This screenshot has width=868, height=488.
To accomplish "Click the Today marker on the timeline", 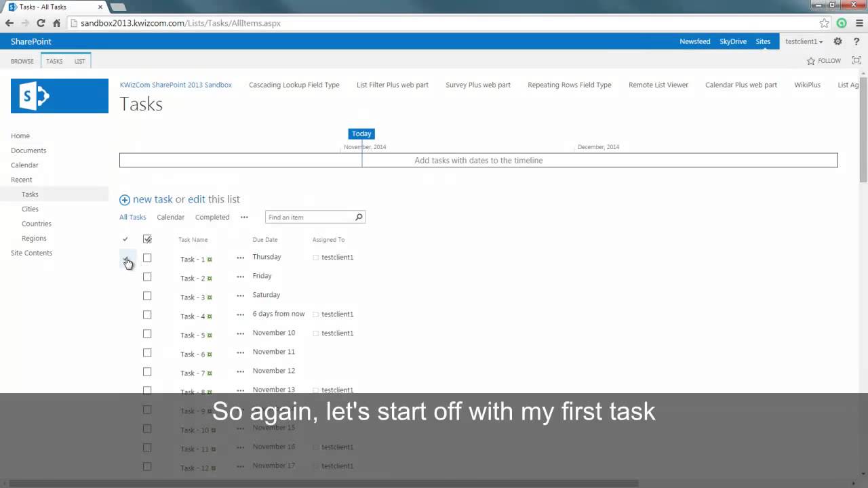I will 361,134.
